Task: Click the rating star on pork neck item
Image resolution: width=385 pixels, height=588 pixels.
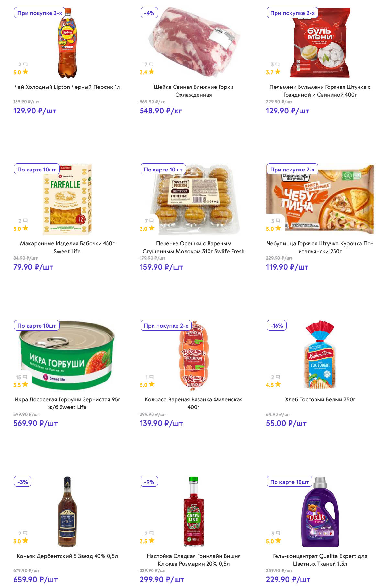Action: (x=151, y=72)
